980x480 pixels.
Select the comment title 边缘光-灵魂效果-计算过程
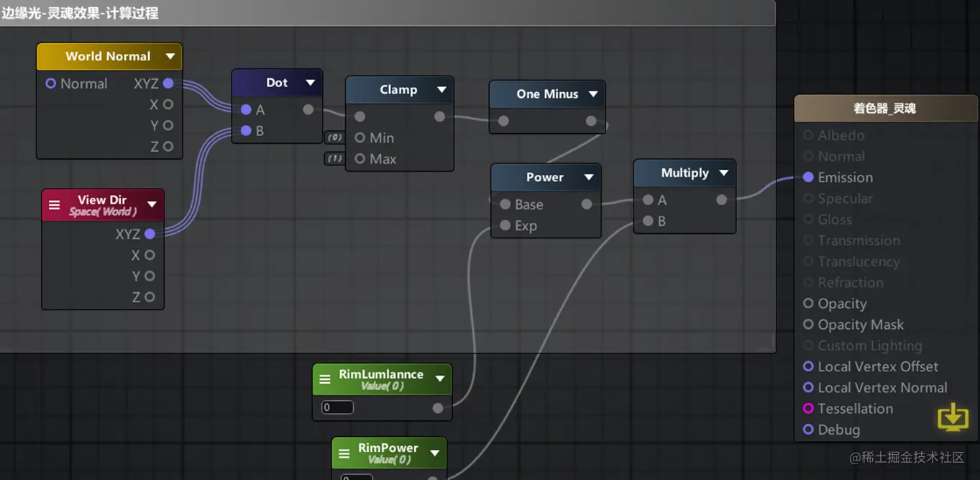80,13
